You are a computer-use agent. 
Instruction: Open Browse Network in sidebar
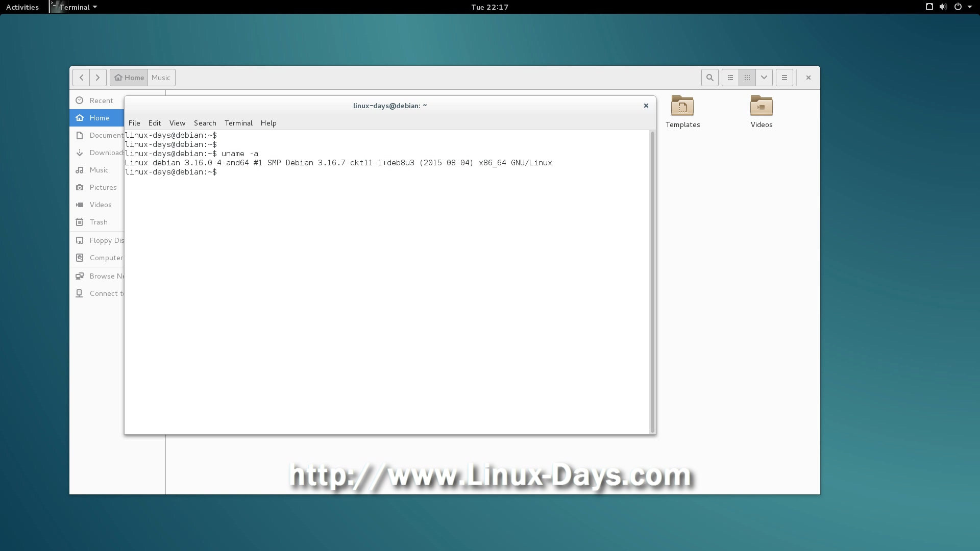click(97, 276)
